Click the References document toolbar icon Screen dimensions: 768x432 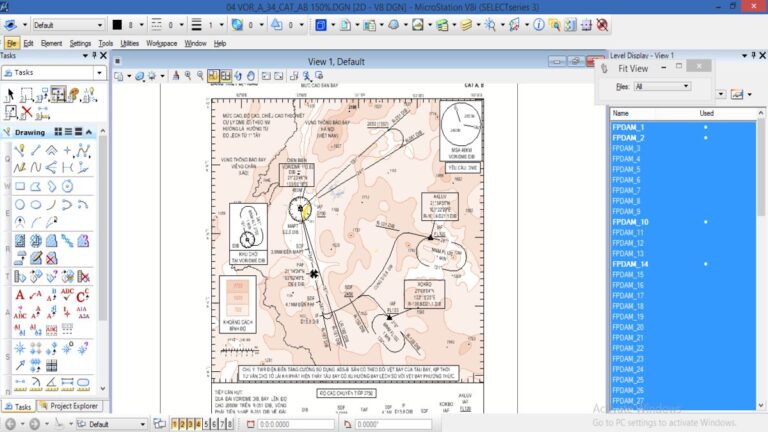tap(369, 24)
